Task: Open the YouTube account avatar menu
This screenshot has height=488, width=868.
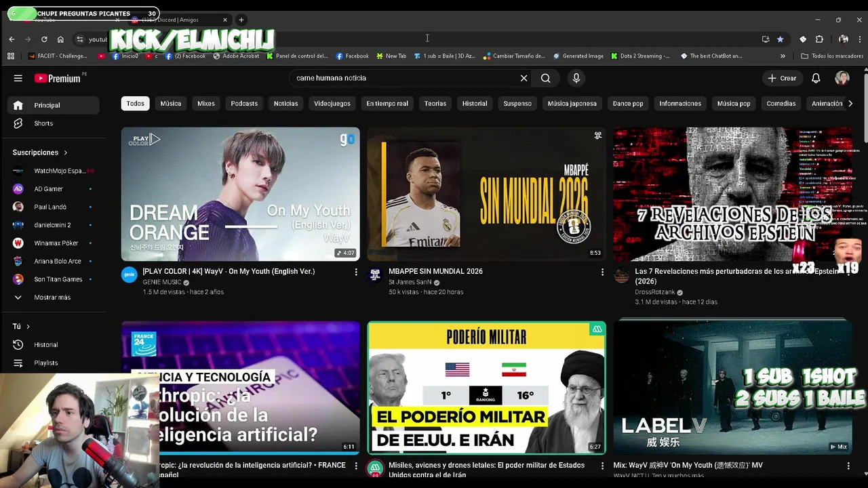Action: [842, 78]
